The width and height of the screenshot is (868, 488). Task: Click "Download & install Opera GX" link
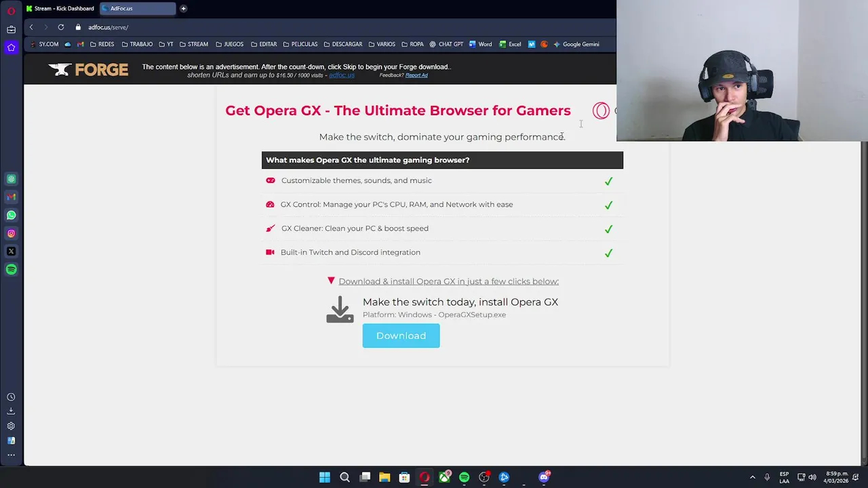(448, 281)
